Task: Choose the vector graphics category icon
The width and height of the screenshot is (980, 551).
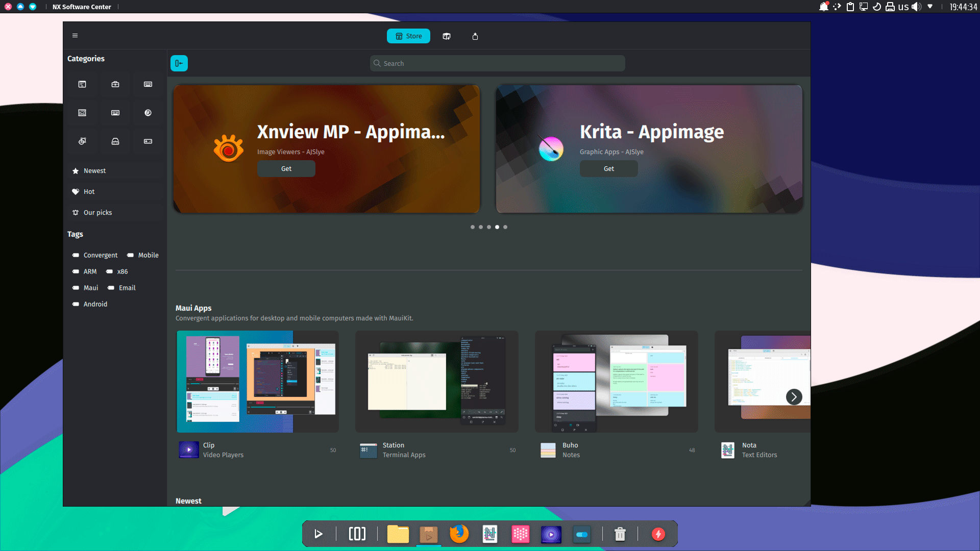Action: pyautogui.click(x=82, y=141)
